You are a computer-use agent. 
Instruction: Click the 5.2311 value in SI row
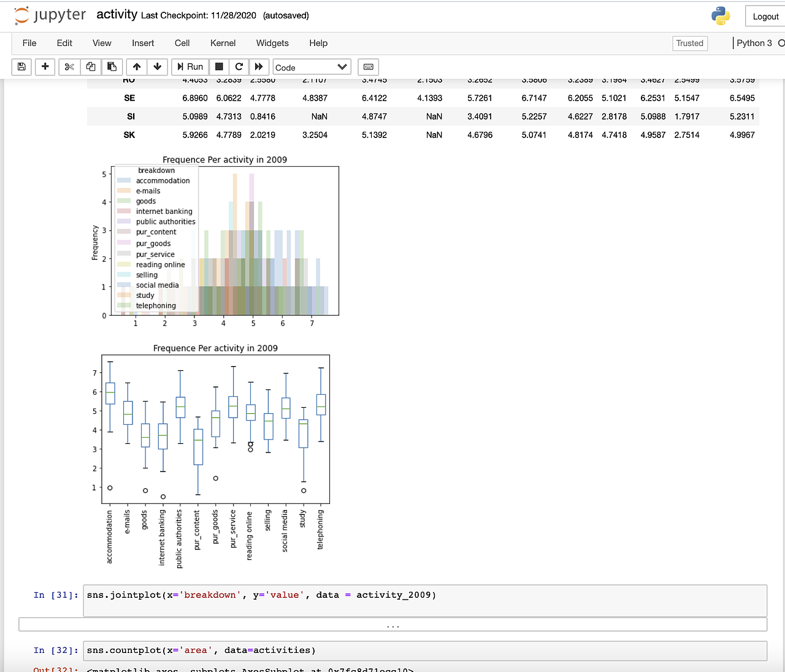tap(742, 116)
